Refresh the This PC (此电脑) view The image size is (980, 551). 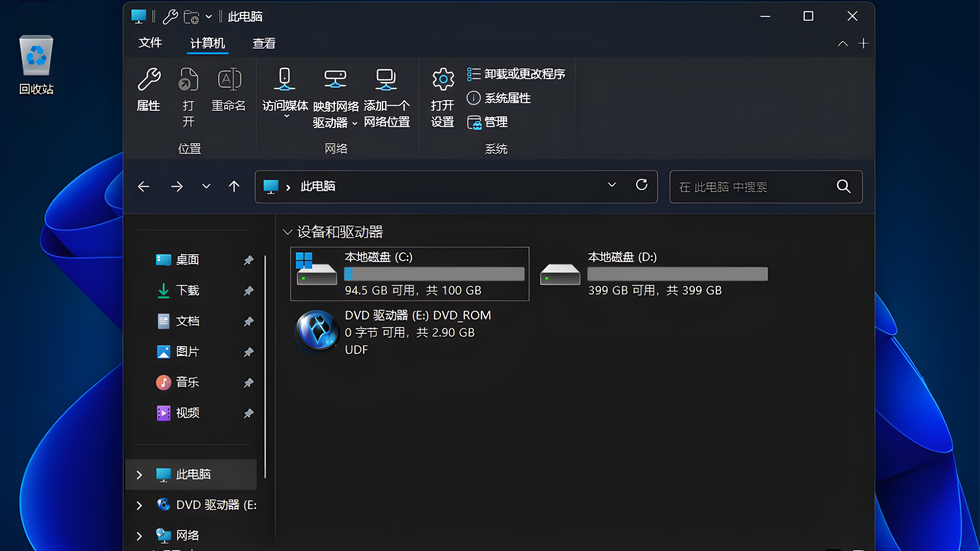coord(642,185)
